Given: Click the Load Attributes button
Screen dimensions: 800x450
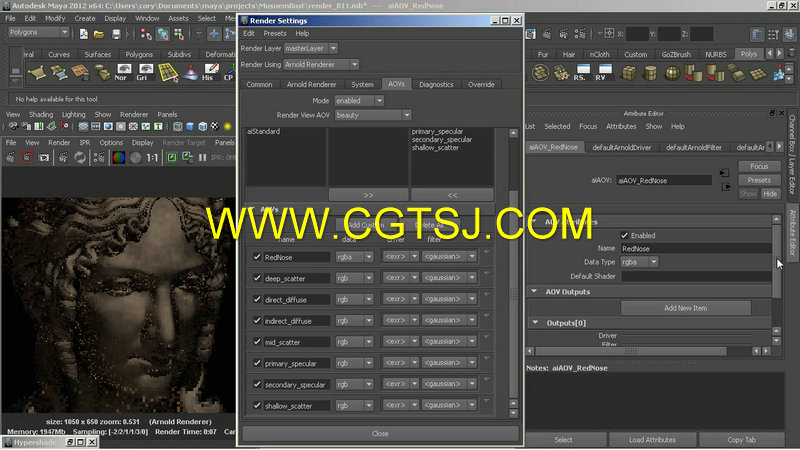Looking at the screenshot, I should (653, 440).
